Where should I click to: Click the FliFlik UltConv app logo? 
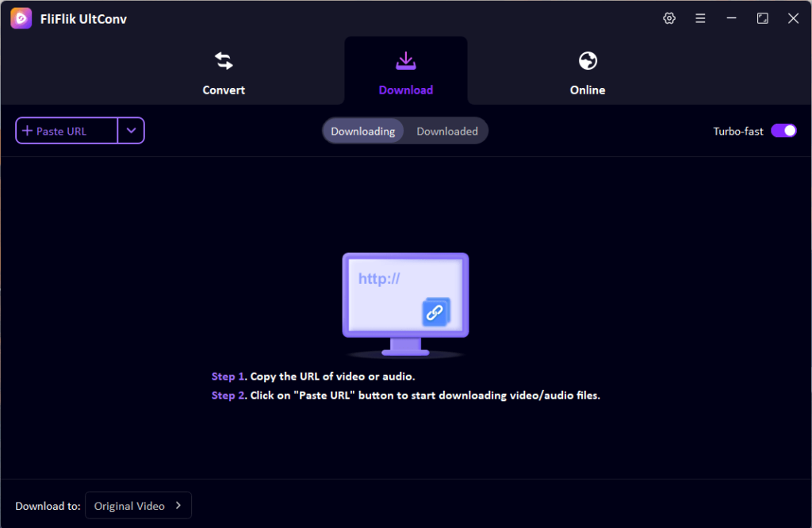tap(21, 17)
